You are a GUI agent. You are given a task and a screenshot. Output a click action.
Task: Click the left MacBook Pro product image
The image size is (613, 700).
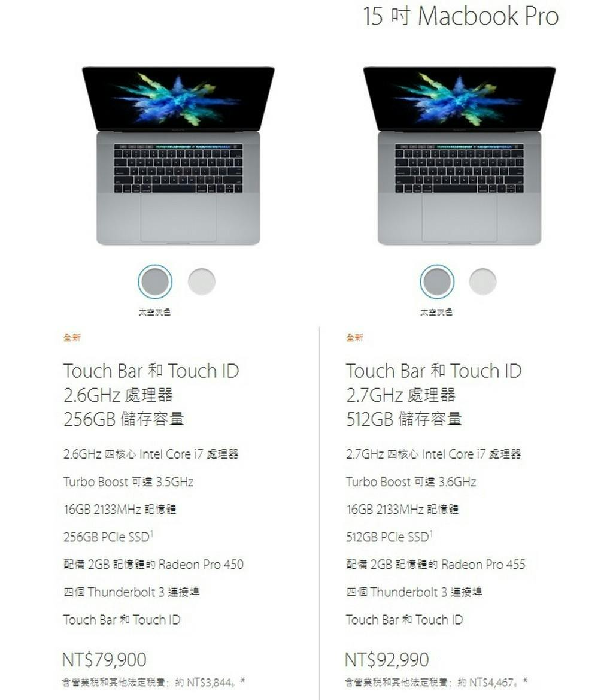coord(178,155)
